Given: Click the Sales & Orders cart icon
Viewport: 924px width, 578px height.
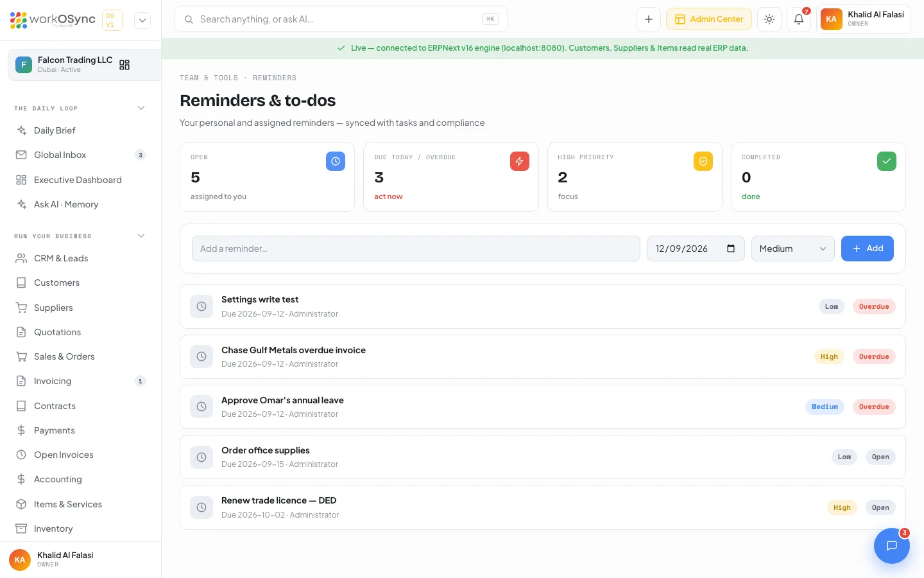Looking at the screenshot, I should 21,356.
